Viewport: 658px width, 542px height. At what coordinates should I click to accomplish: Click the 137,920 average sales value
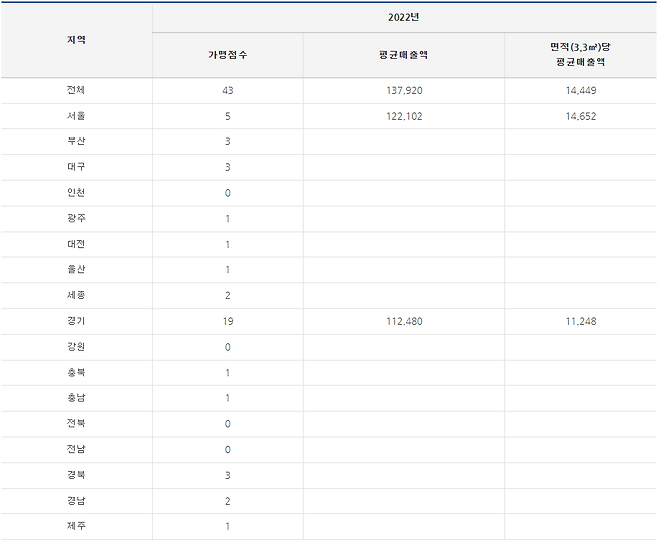click(x=404, y=91)
